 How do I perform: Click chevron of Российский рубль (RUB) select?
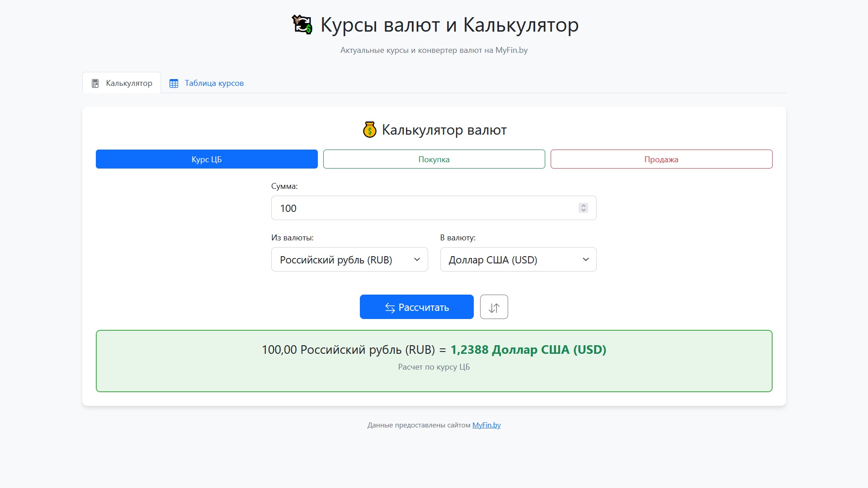click(417, 259)
